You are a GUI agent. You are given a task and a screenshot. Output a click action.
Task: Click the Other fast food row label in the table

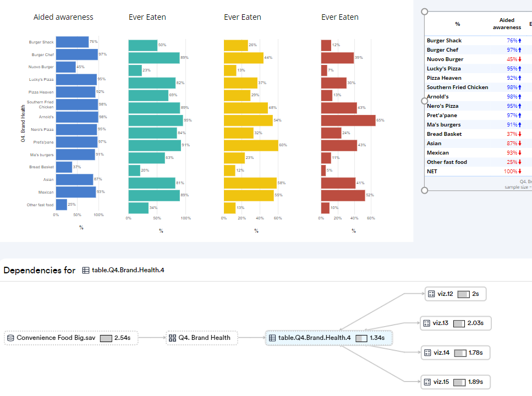(x=447, y=162)
